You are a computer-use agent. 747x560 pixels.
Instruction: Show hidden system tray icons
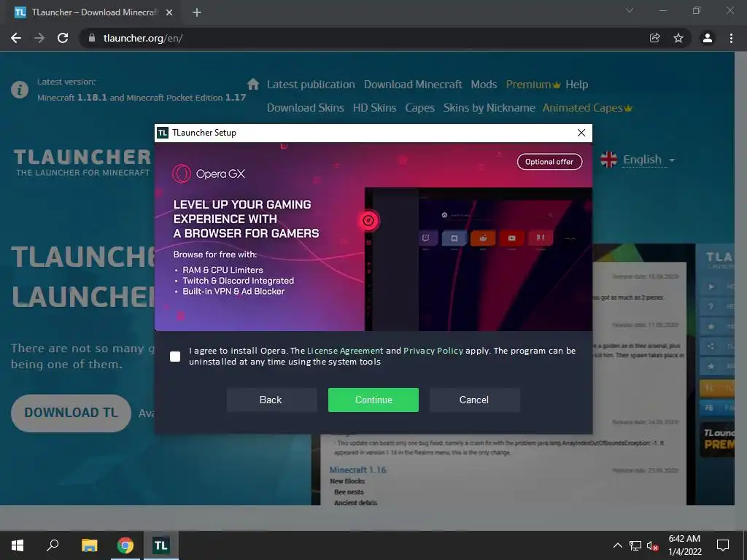617,545
